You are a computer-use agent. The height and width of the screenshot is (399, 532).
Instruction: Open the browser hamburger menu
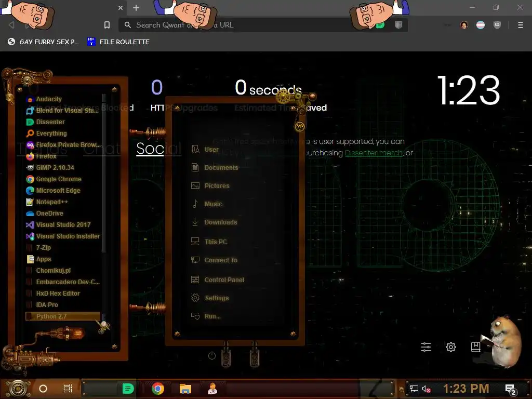point(521,25)
